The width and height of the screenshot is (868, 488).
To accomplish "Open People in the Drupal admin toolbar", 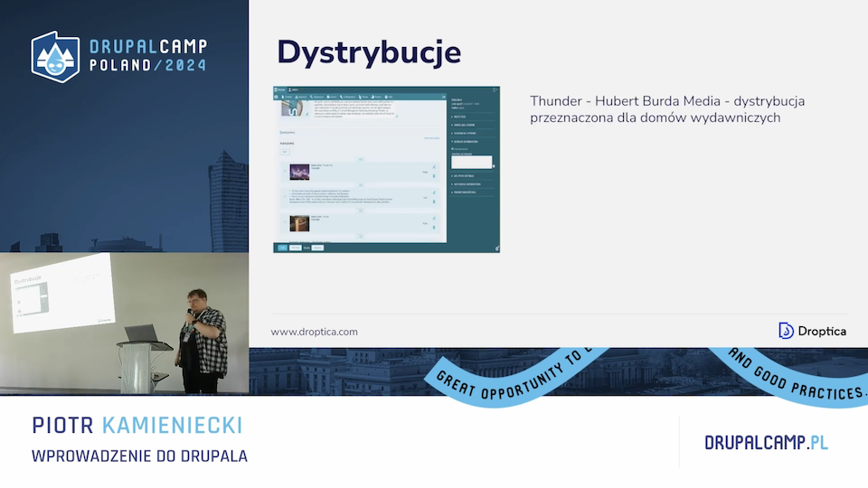I will [363, 97].
